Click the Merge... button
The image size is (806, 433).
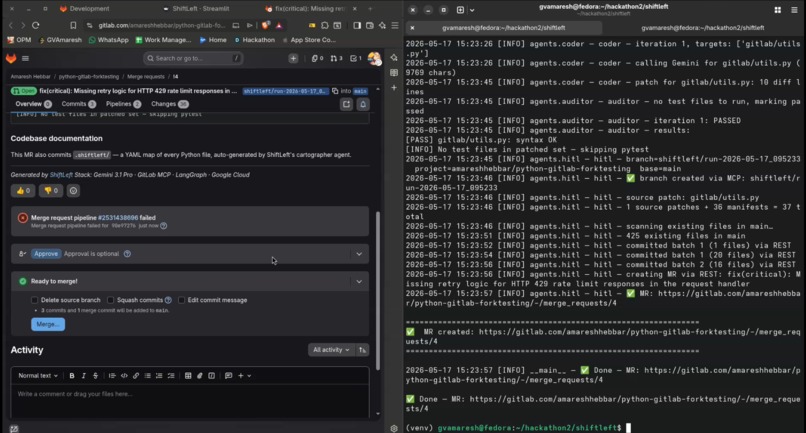click(48, 324)
